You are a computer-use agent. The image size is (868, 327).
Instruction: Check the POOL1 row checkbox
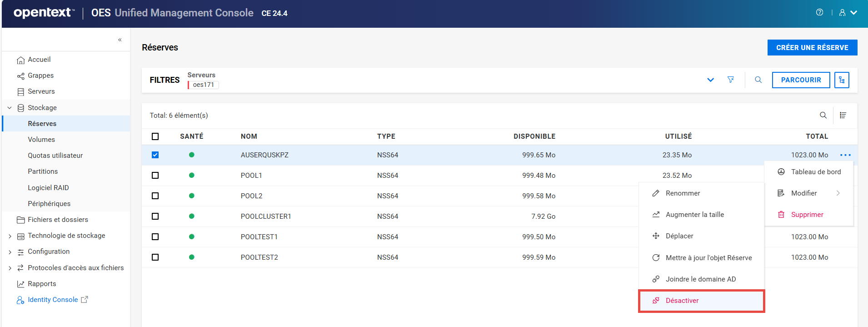tap(155, 176)
